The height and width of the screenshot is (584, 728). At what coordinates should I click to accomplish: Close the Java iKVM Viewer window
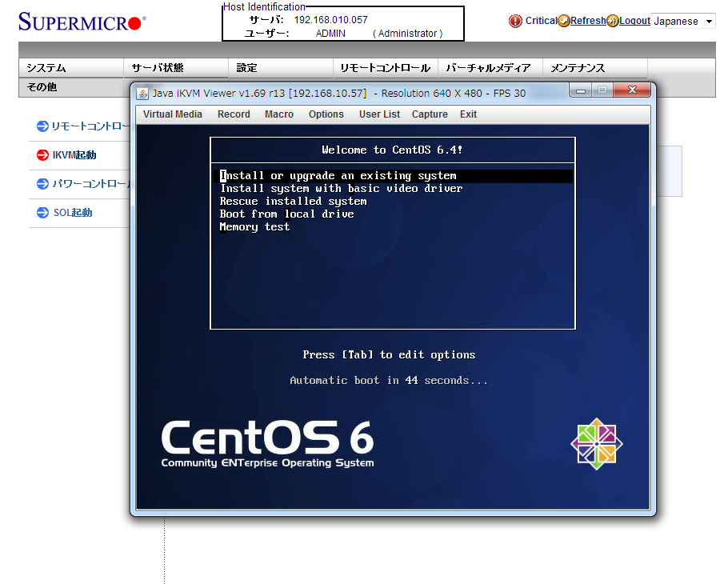pos(632,90)
